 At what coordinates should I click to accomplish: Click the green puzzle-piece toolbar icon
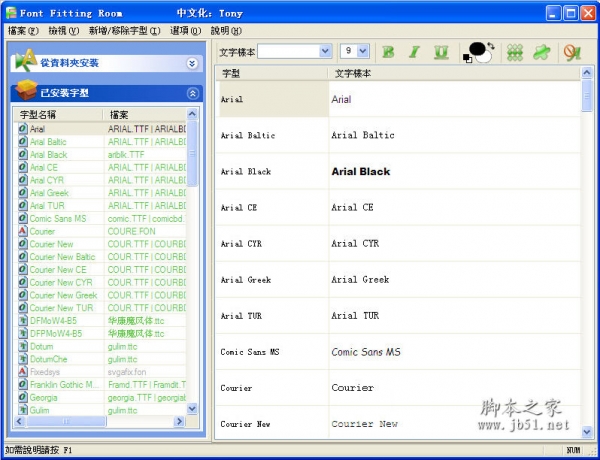click(541, 52)
